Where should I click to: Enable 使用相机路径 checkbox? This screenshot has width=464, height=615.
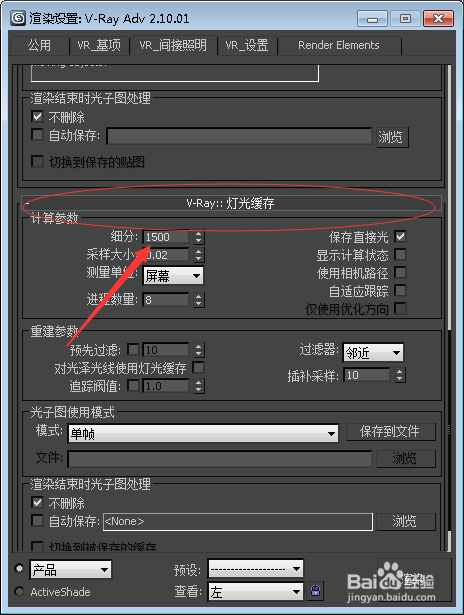pos(400,272)
